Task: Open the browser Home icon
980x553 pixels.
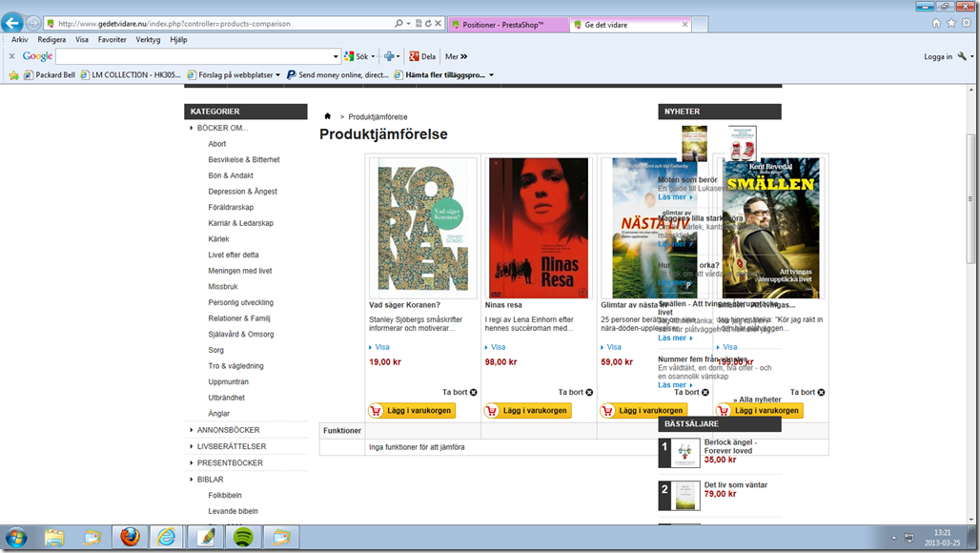Action: [x=935, y=23]
